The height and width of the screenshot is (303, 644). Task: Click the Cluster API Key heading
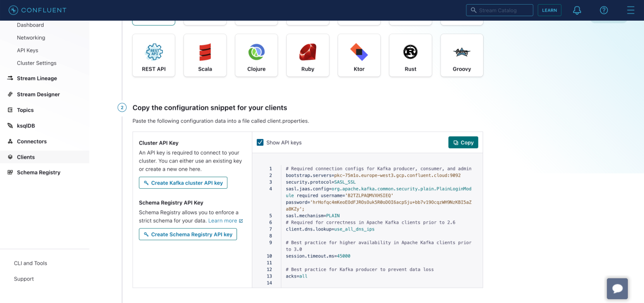point(159,143)
